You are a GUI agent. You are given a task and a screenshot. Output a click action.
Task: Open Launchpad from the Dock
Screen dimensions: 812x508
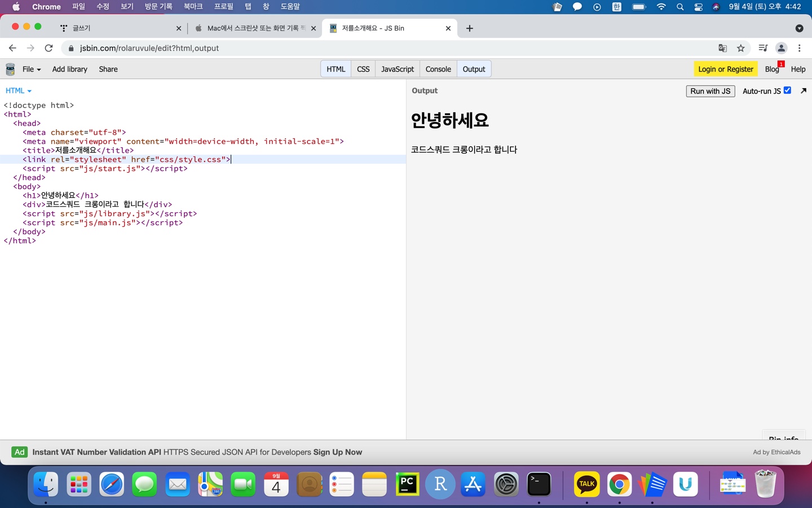click(79, 484)
